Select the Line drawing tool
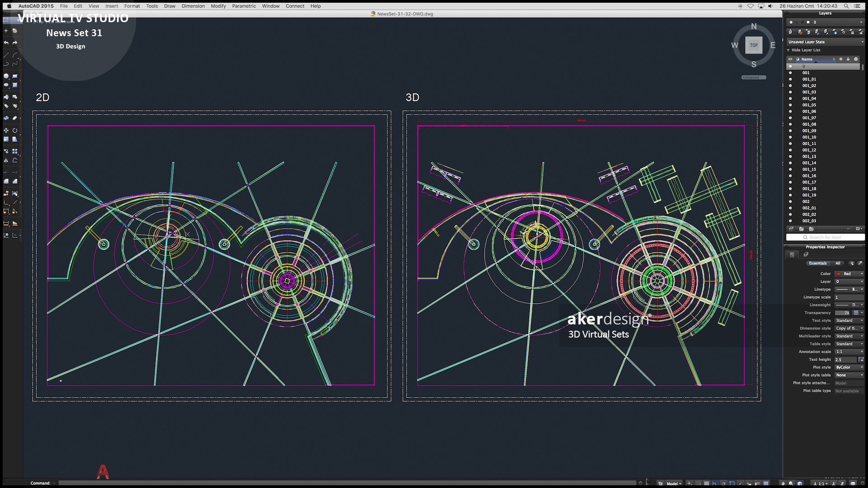 (x=6, y=55)
